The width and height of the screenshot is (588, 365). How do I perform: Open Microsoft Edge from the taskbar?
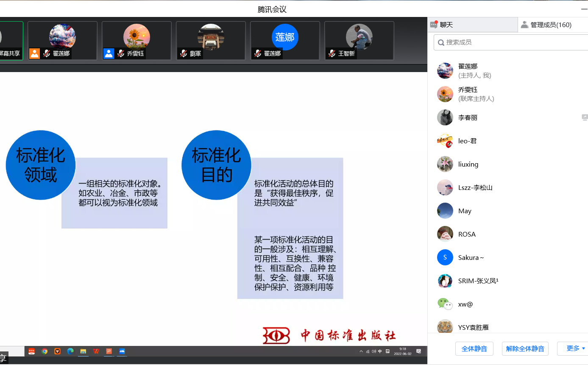click(70, 351)
